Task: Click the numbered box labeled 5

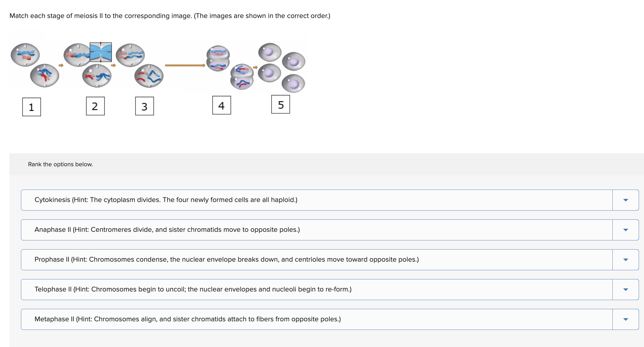Action: pos(280,105)
